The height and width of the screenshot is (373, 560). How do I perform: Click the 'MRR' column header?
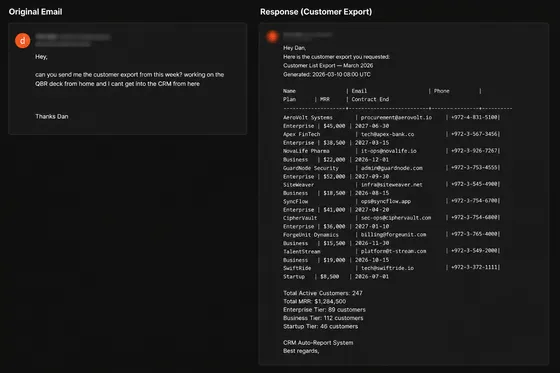325,99
